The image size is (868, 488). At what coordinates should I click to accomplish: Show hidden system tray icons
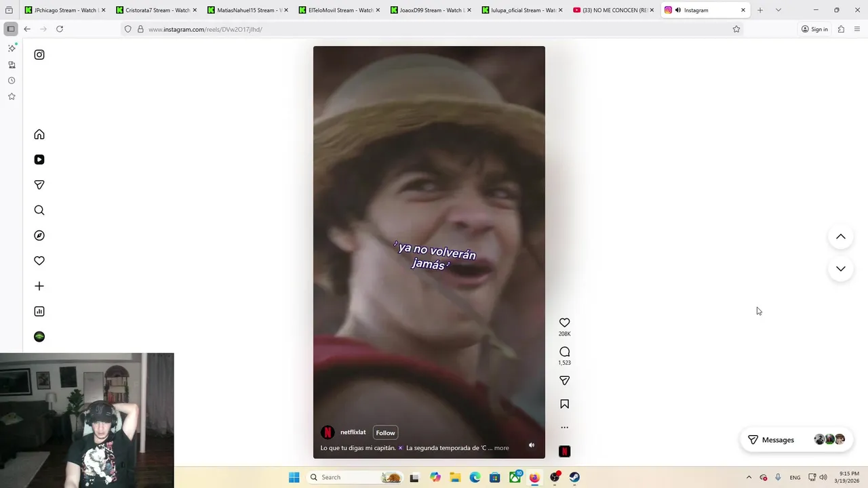pyautogui.click(x=749, y=477)
